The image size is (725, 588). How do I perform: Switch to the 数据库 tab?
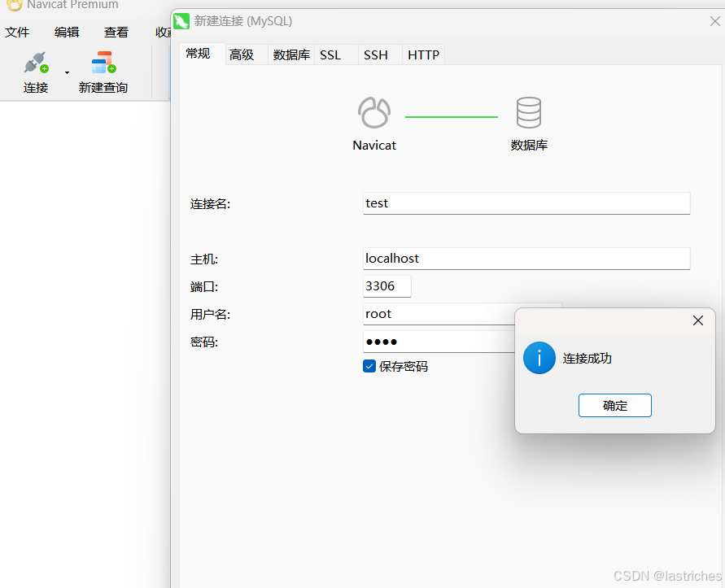291,54
